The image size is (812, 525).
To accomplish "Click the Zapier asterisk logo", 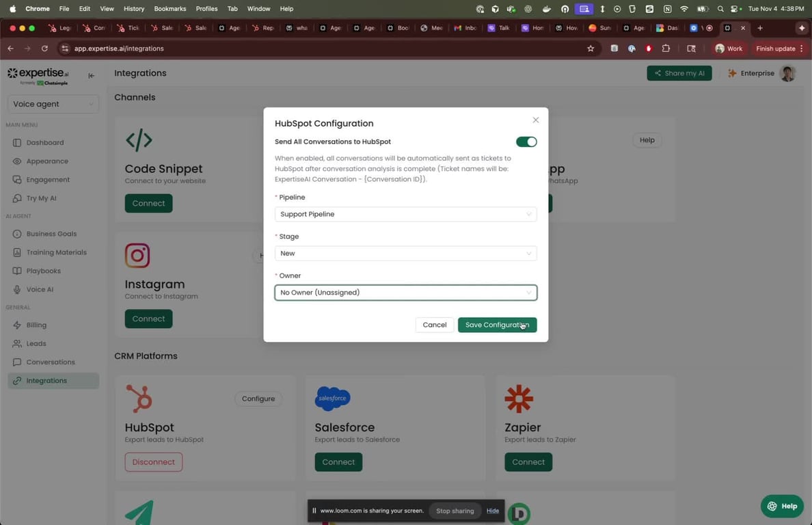I will pyautogui.click(x=519, y=399).
